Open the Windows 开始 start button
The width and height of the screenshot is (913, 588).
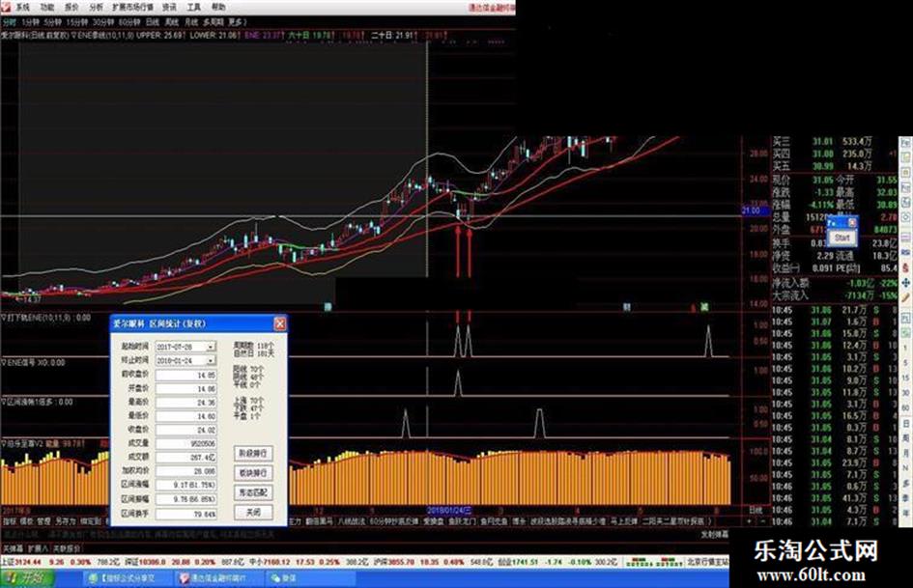(27, 578)
